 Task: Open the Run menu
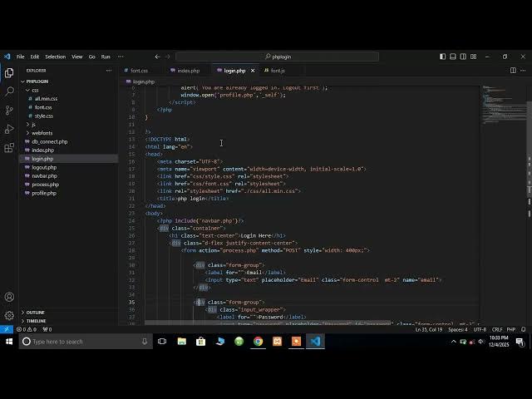(106, 57)
